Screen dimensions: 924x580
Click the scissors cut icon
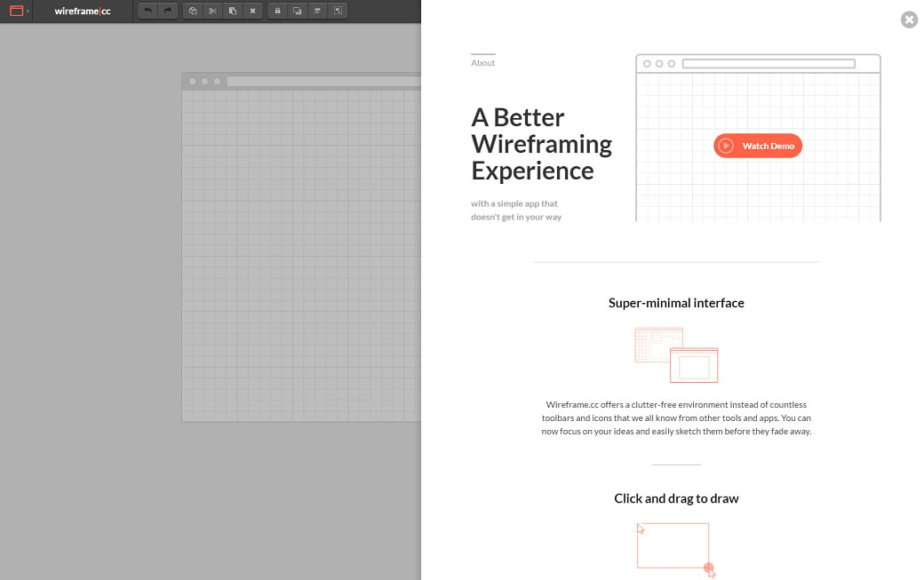212,12
